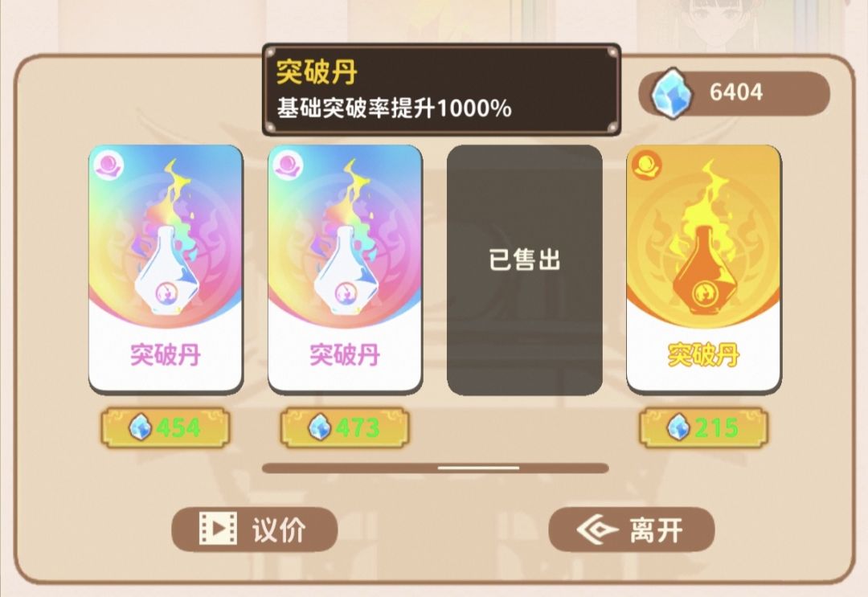Buy the pill for 473 crystals
The image size is (868, 597).
point(344,427)
